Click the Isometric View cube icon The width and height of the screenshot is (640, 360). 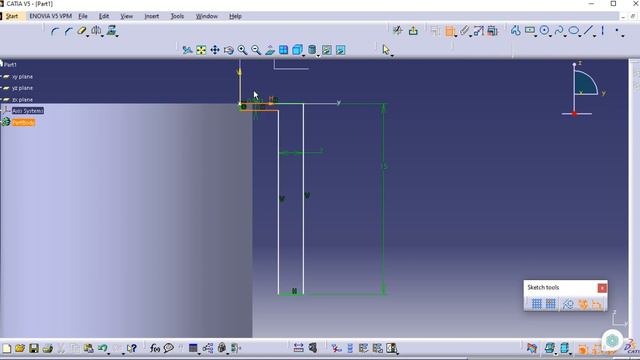pos(297,50)
